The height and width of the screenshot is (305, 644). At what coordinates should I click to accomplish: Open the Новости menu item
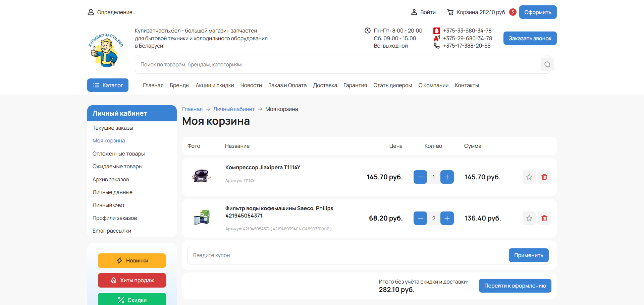pyautogui.click(x=251, y=85)
